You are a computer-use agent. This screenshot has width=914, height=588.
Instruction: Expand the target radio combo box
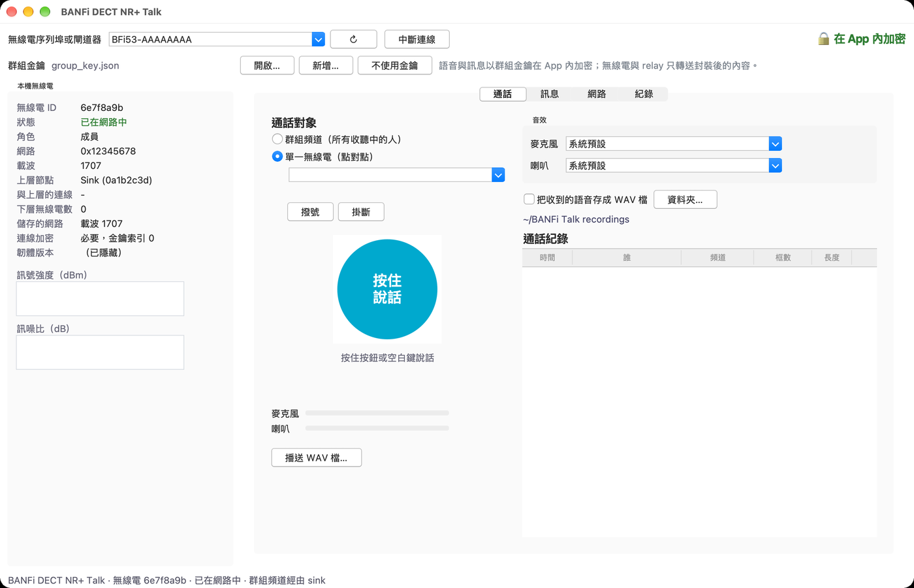pos(498,175)
